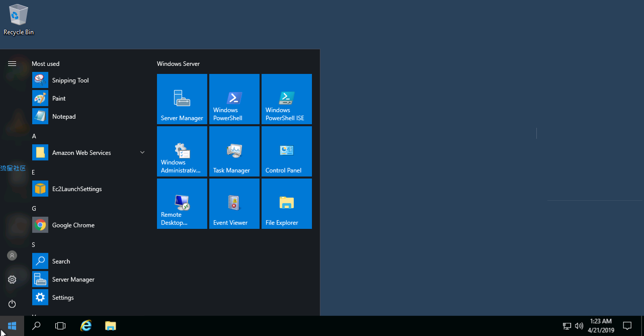Click the user account icon in Start sidebar

tap(12, 256)
